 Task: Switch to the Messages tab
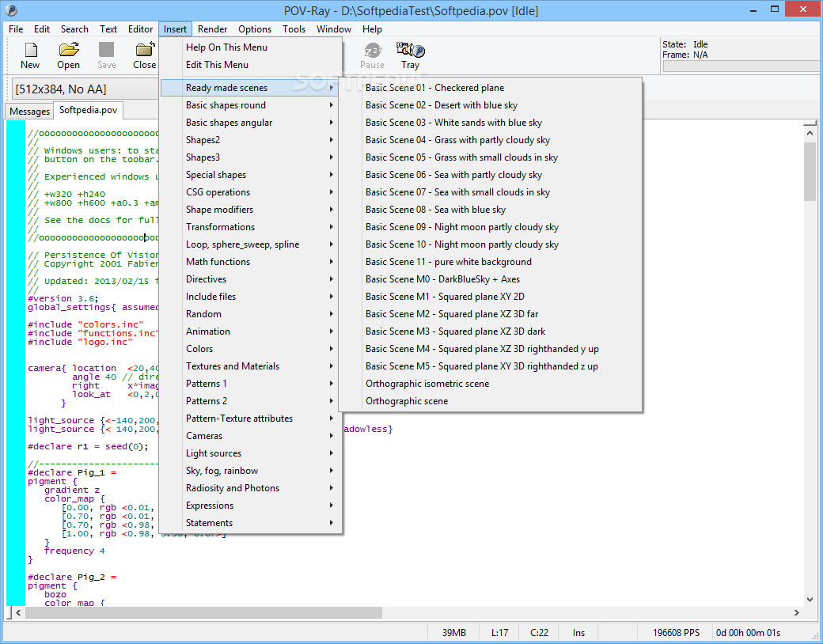(29, 112)
